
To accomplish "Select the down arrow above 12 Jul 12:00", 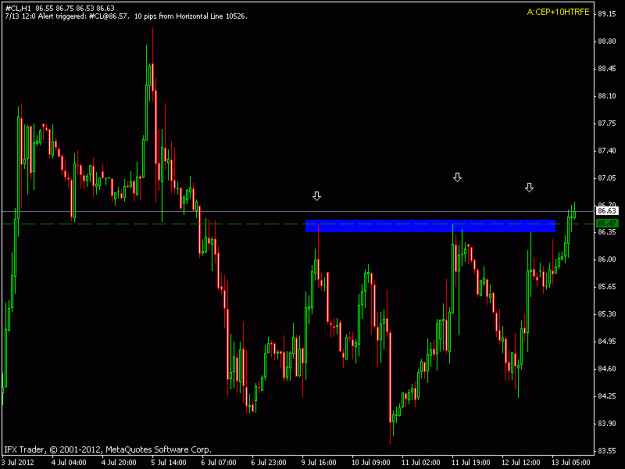I will [529, 187].
